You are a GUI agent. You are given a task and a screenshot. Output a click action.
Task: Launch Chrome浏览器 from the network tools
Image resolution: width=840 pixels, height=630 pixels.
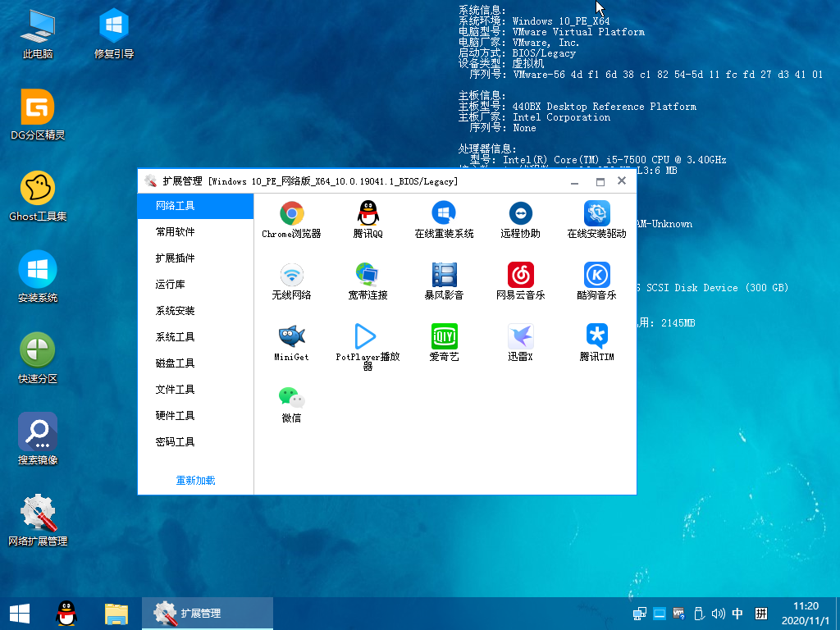[x=291, y=220]
